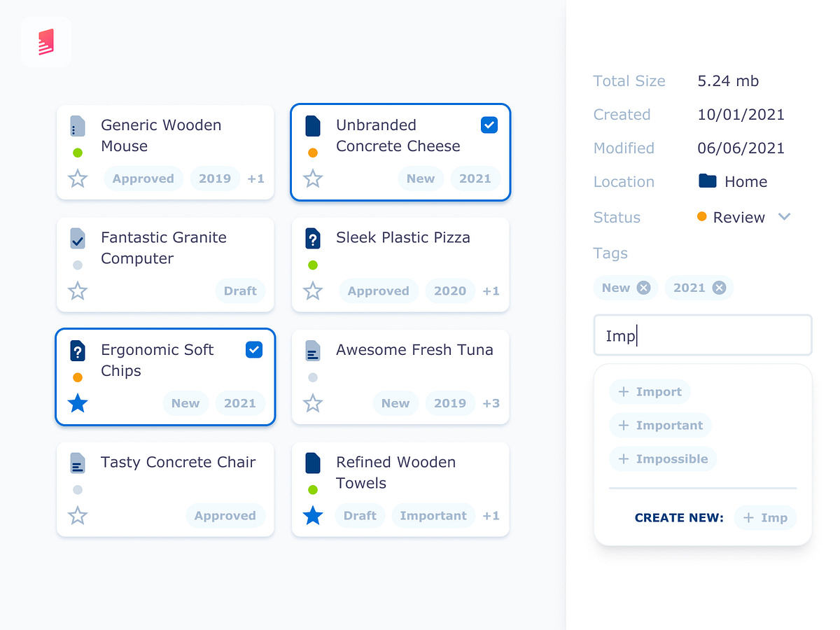Screen dimensions: 840x630
Task: Click the document icon on Generic Wooden Mouse
Action: pos(77,126)
